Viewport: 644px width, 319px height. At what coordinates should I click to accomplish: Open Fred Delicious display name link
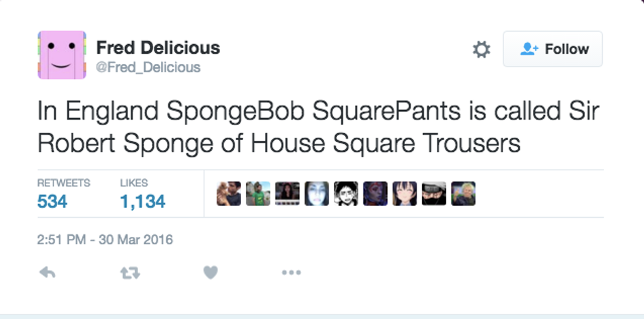coord(158,47)
